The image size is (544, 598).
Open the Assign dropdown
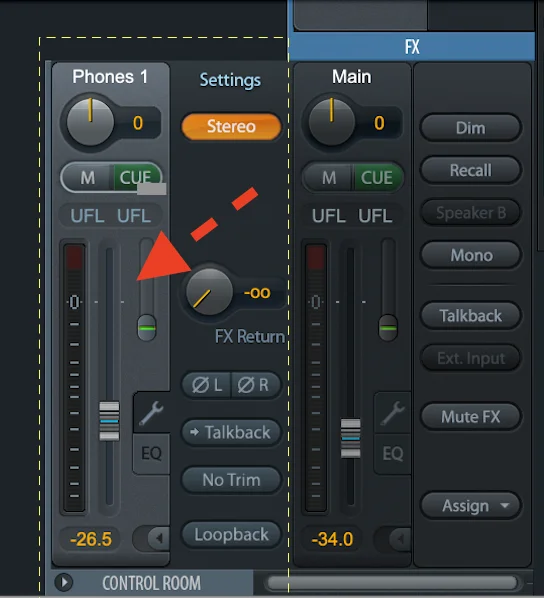coord(470,506)
